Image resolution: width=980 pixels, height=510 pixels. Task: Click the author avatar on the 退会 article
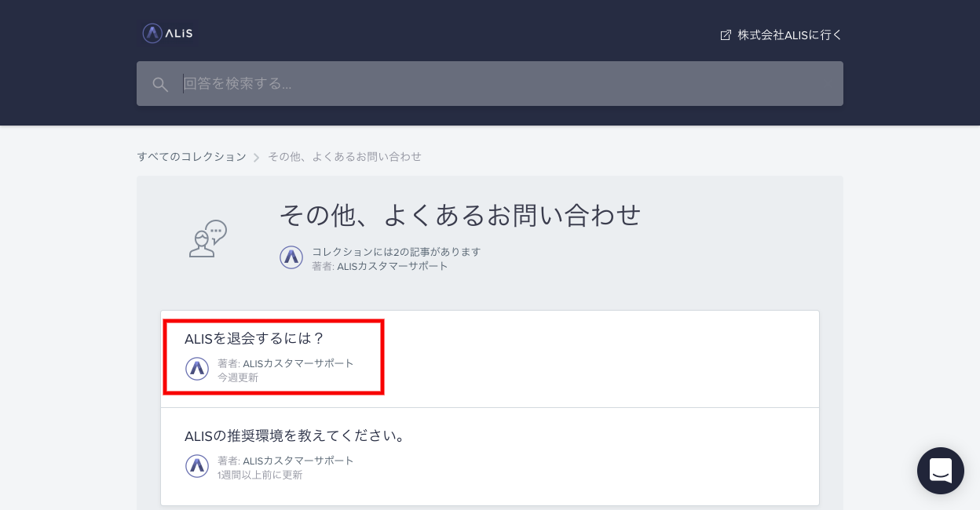pyautogui.click(x=197, y=369)
